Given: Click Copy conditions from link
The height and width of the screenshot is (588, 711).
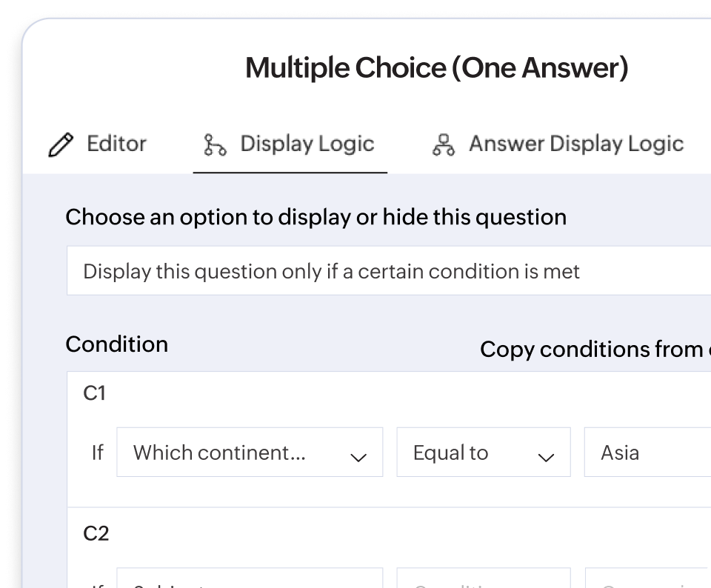Looking at the screenshot, I should [592, 349].
